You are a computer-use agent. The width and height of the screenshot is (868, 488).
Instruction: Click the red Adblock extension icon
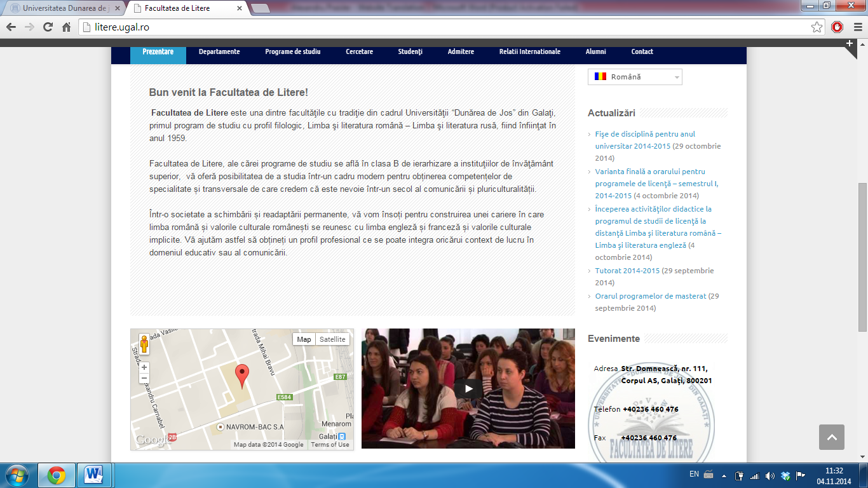pos(837,27)
